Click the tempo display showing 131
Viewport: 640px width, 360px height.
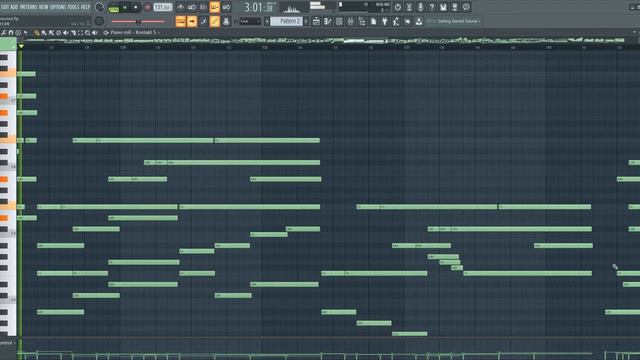click(x=162, y=7)
